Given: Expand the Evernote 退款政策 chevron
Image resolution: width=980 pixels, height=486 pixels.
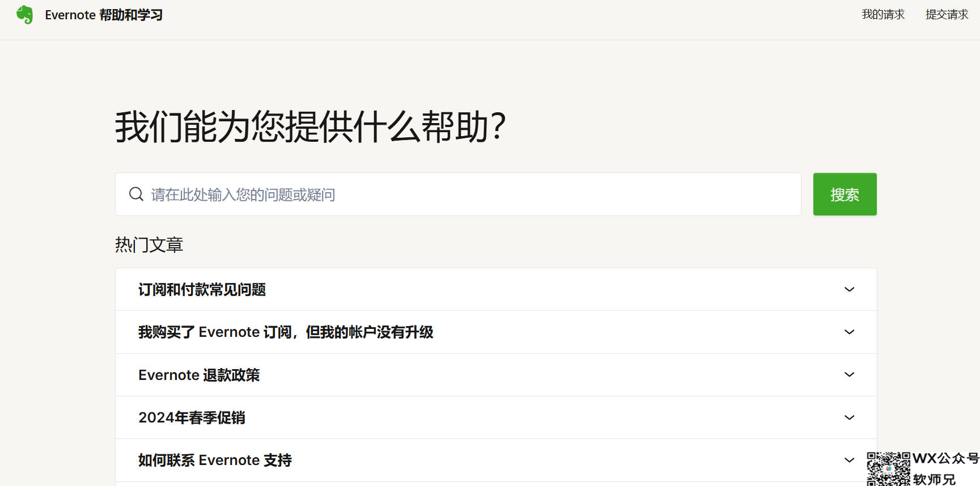Looking at the screenshot, I should [x=849, y=374].
